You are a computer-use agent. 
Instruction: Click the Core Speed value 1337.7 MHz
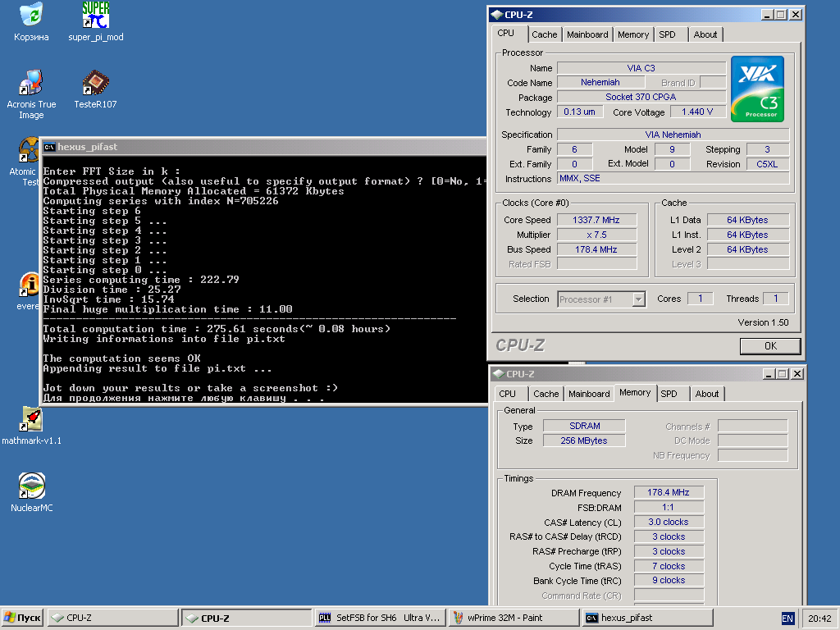(x=596, y=220)
